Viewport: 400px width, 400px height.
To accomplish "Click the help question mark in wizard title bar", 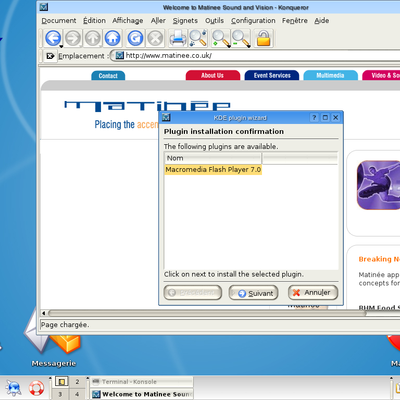I will pyautogui.click(x=314, y=117).
